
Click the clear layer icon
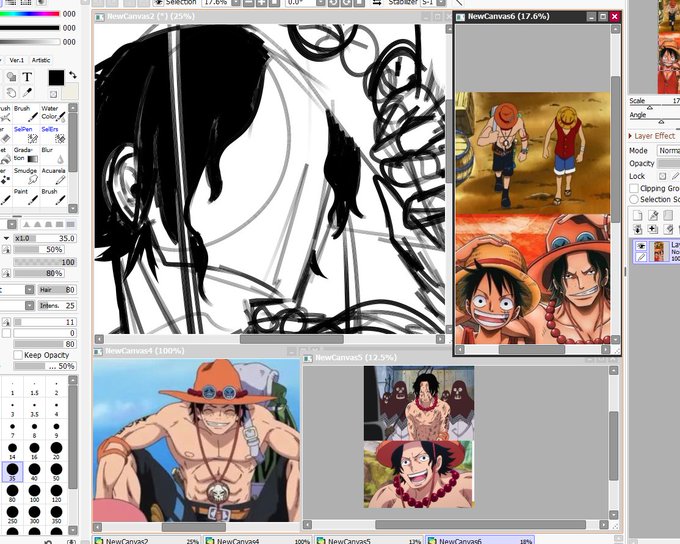[668, 229]
